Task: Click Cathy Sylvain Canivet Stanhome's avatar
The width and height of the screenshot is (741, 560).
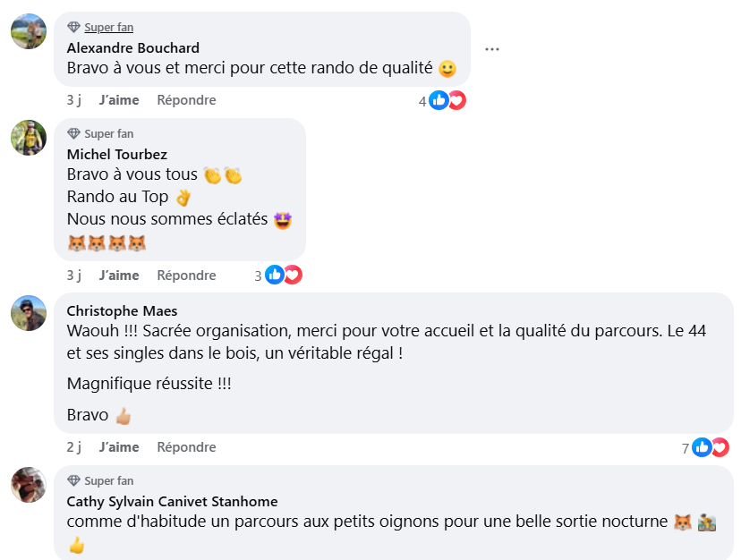Action: pos(29,485)
